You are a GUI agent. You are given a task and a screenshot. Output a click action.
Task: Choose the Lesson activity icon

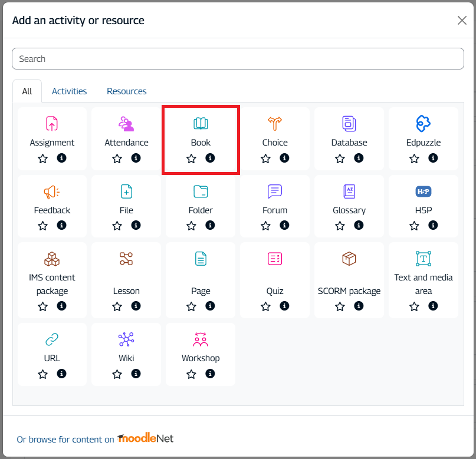[x=126, y=258]
